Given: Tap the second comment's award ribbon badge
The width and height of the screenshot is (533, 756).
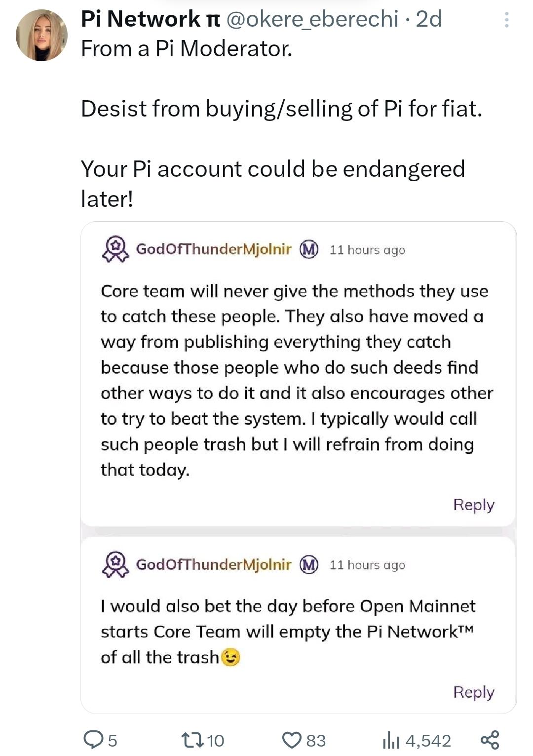Looking at the screenshot, I should click(115, 564).
